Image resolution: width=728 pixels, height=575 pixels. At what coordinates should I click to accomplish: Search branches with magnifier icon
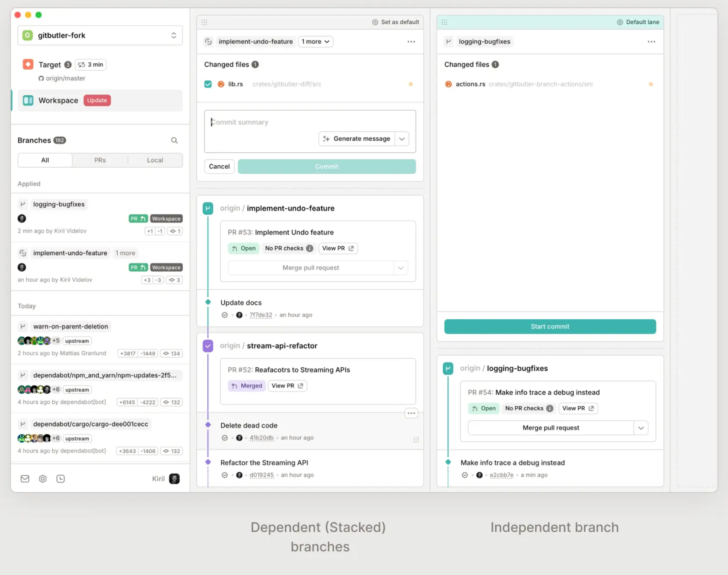(x=174, y=140)
